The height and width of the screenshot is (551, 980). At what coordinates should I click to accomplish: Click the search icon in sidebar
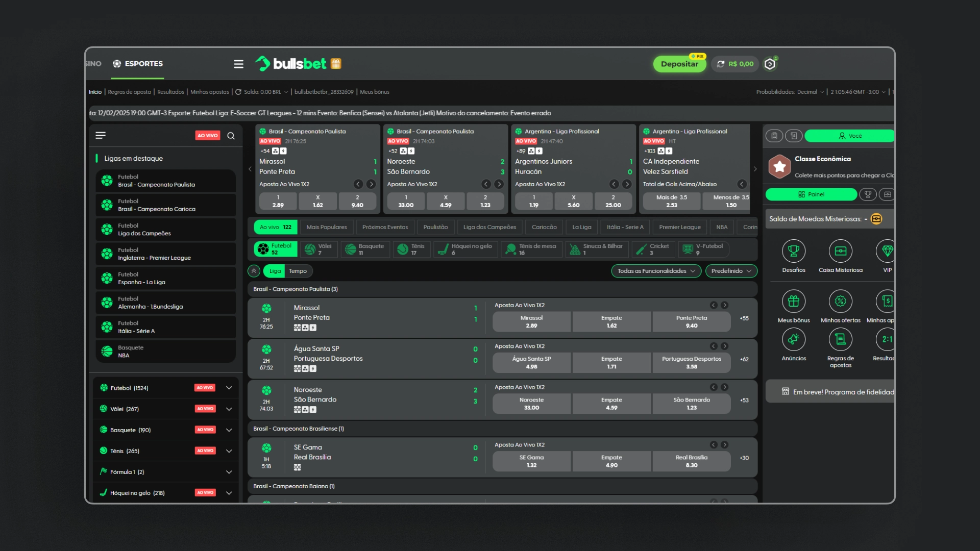click(232, 135)
